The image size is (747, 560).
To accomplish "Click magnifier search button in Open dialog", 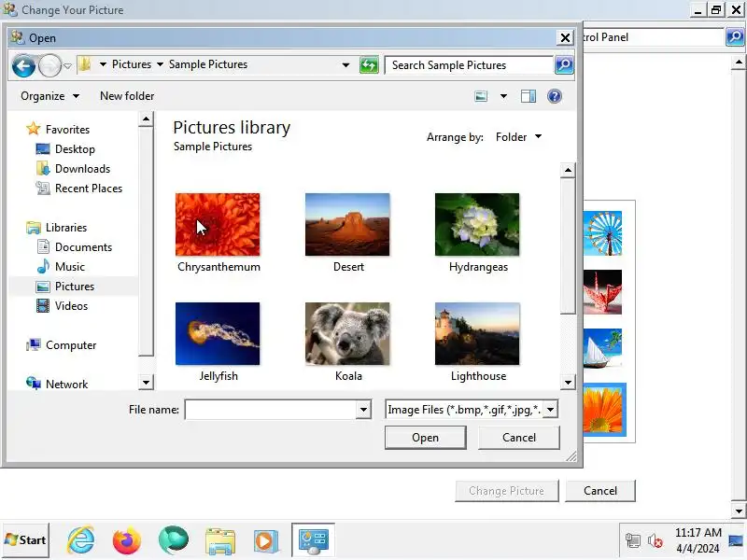I will pos(564,64).
